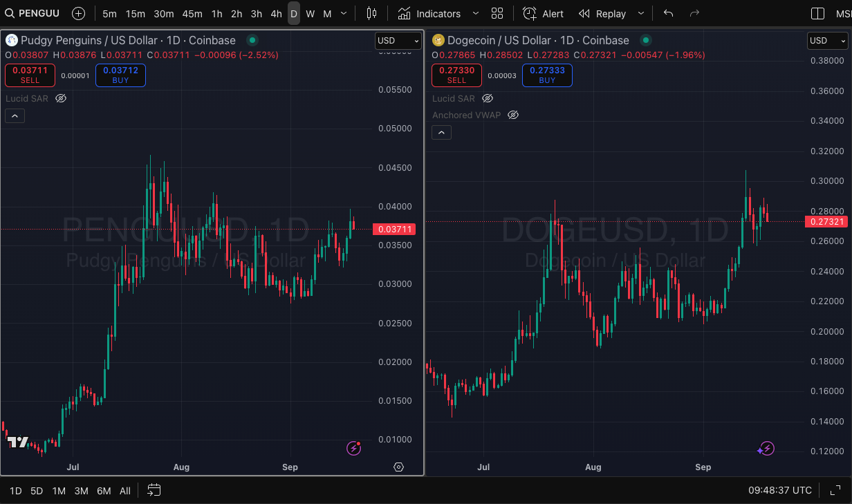Open chart settings gear on Pudgy Penguins
852x504 pixels.
click(398, 467)
